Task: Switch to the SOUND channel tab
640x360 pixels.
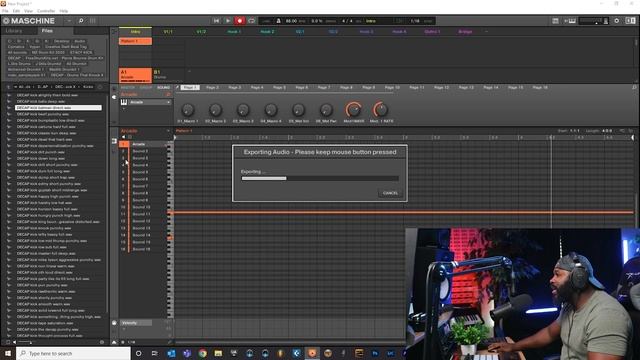Action: 163,87
